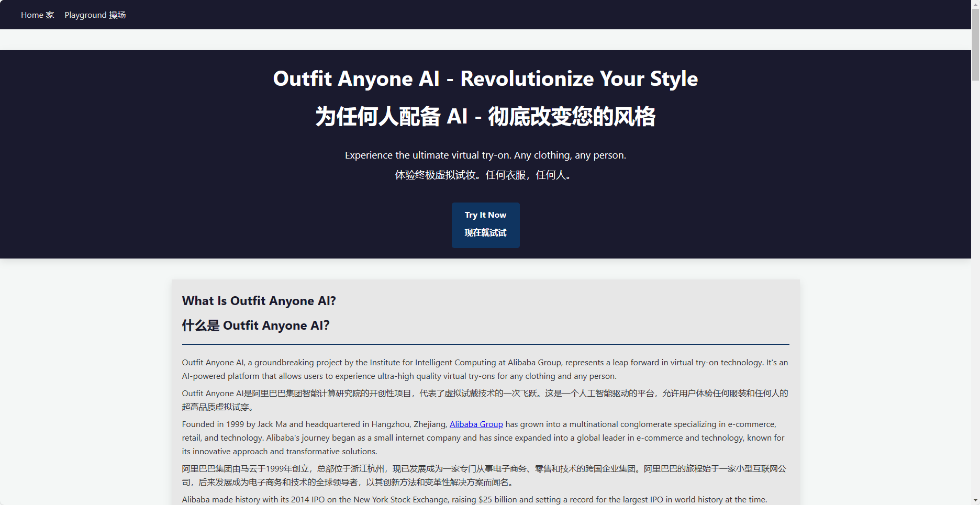Click the 'Revolutionize Your Style' main heading
This screenshot has height=505, width=980.
point(485,79)
